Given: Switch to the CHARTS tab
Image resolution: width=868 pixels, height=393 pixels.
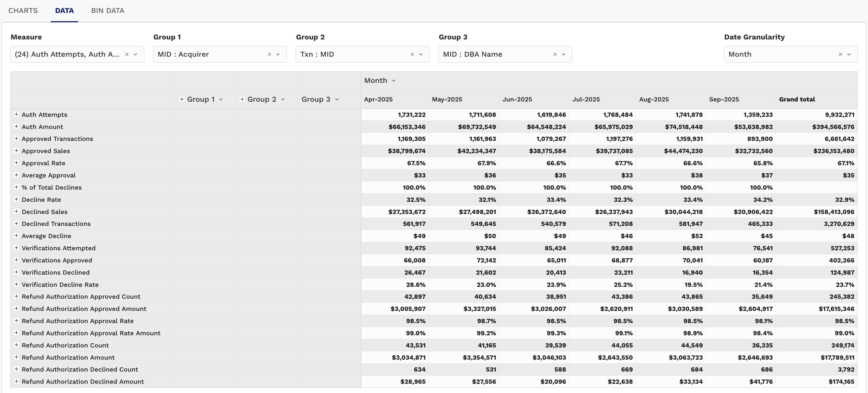Looking at the screenshot, I should click(23, 10).
